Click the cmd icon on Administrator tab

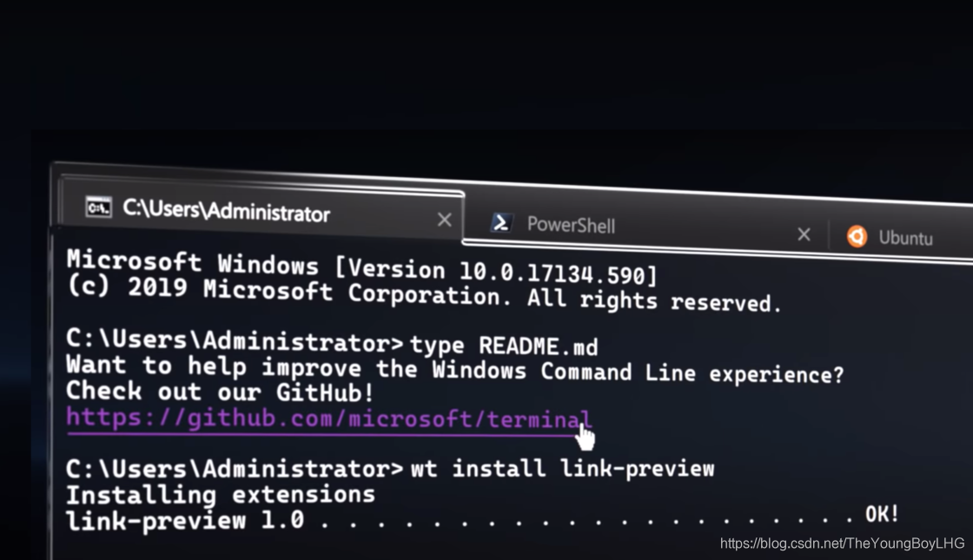point(99,207)
